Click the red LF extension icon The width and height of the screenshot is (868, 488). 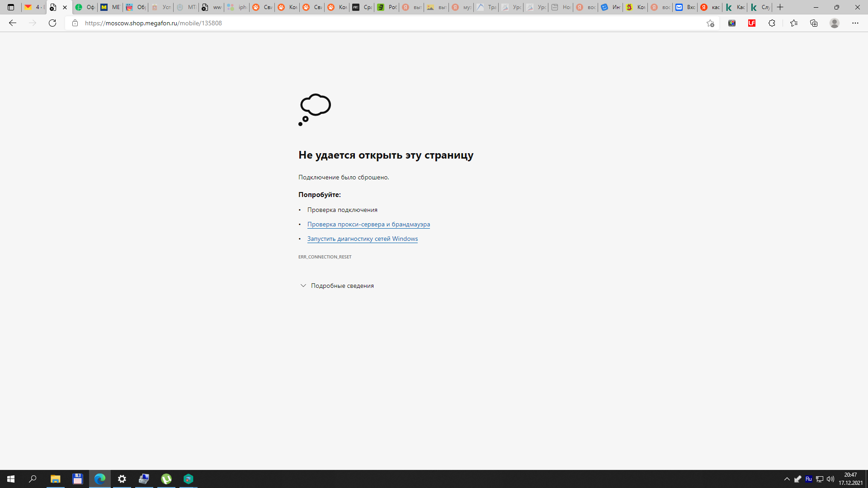pos(752,23)
